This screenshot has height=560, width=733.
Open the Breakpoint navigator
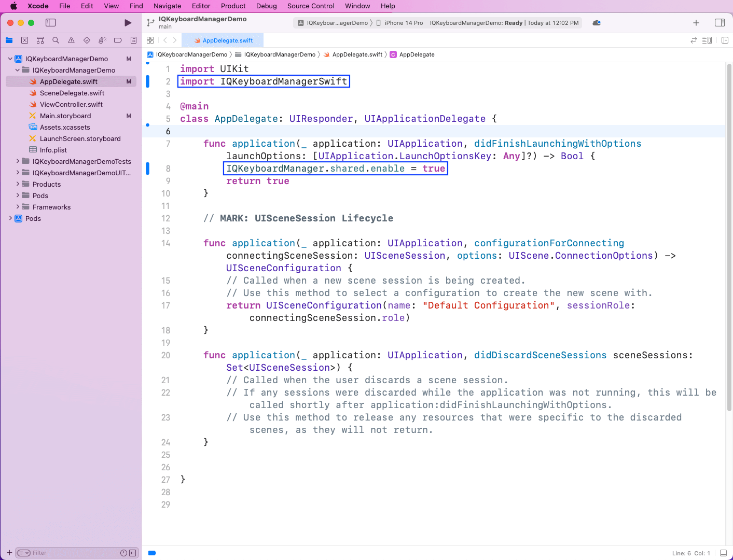point(118,40)
